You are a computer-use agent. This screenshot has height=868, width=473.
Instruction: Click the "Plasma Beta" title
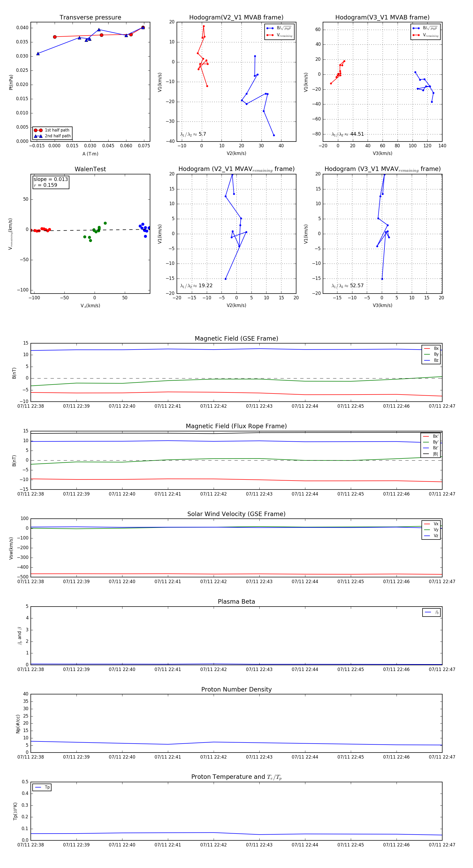pos(236,602)
